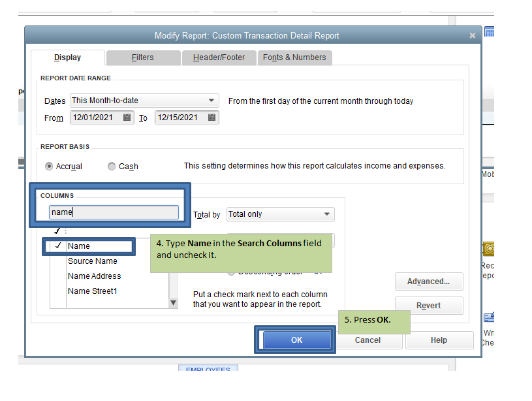
Task: Select the Display tab
Action: [x=68, y=57]
